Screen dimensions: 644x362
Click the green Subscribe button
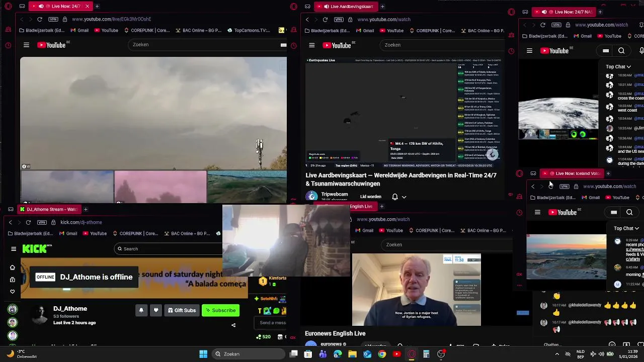[220, 310]
